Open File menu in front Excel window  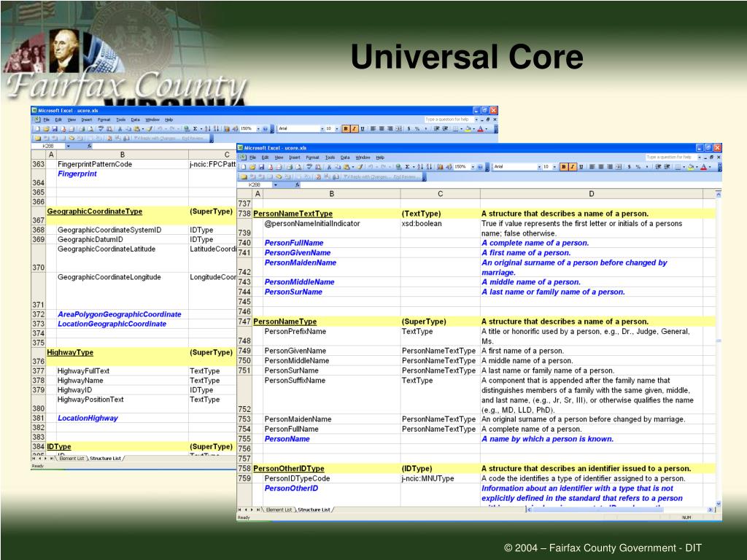tap(252, 157)
